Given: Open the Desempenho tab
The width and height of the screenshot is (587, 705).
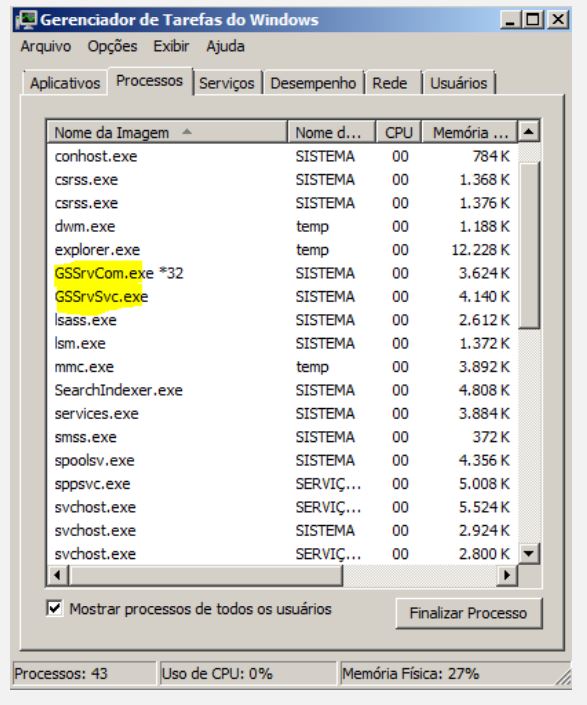Looking at the screenshot, I should click(x=313, y=83).
